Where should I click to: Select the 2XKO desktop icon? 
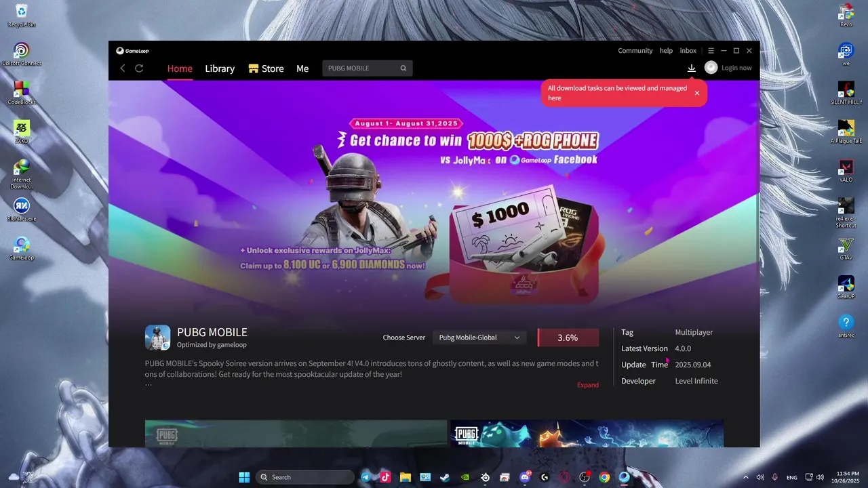22,131
